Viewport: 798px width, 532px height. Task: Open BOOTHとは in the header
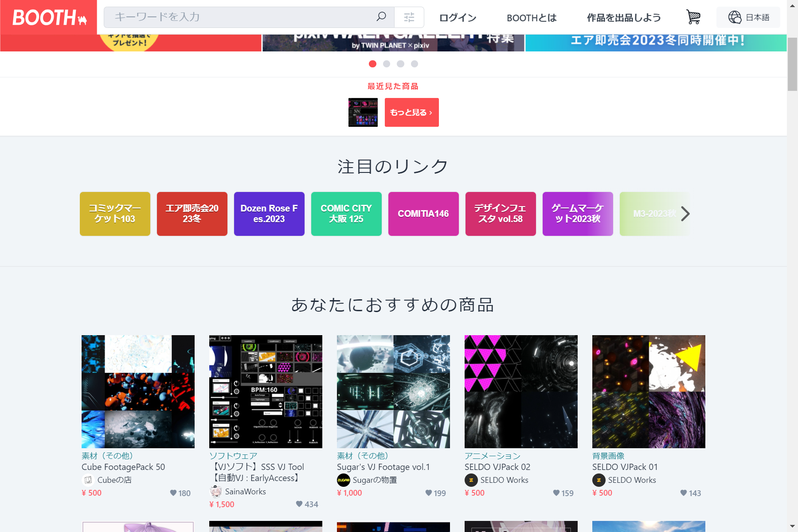click(532, 18)
